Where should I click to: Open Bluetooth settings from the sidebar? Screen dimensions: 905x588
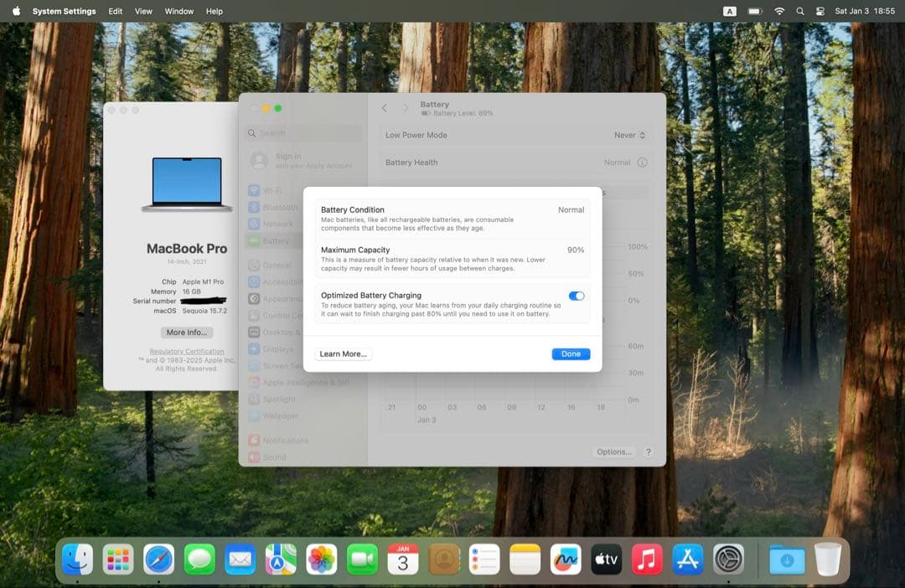[278, 207]
